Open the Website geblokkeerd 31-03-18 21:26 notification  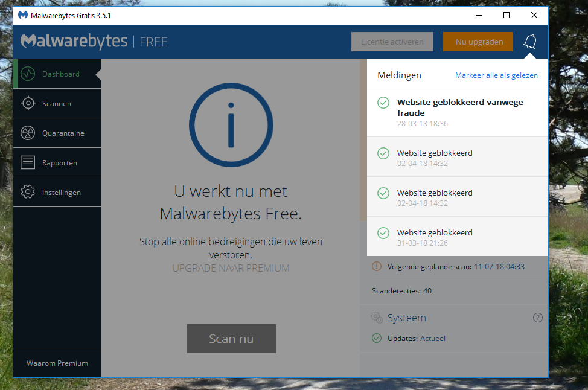[458, 237]
